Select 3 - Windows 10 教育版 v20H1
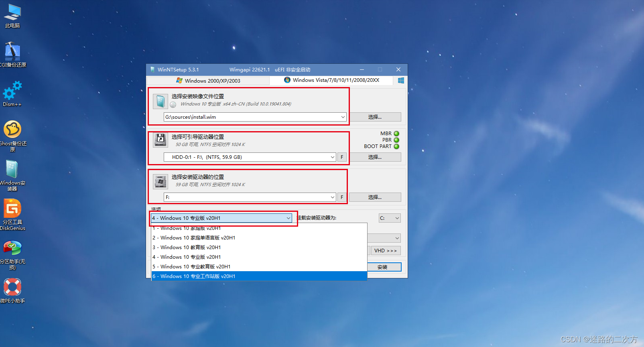The width and height of the screenshot is (644, 347). point(259,248)
